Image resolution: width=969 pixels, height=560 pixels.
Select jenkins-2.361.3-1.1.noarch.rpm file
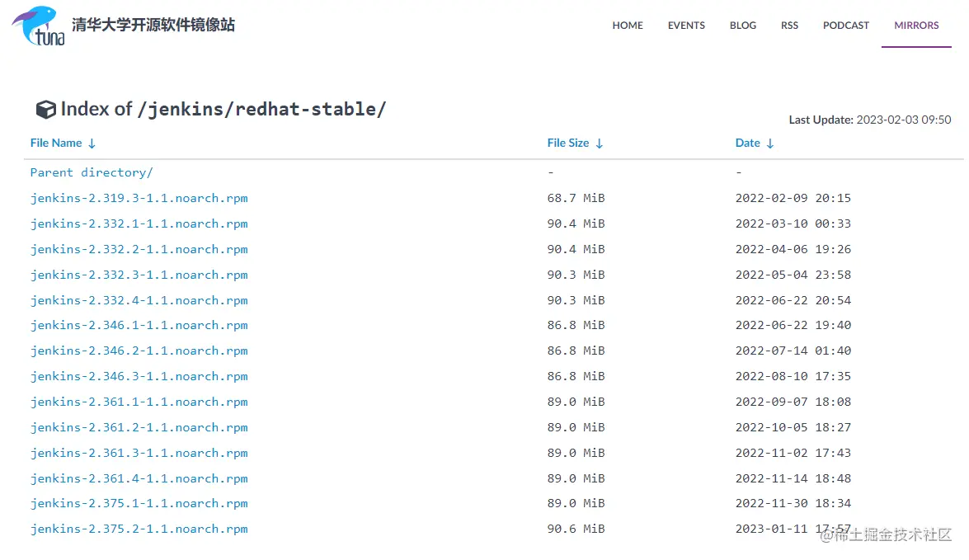139,453
